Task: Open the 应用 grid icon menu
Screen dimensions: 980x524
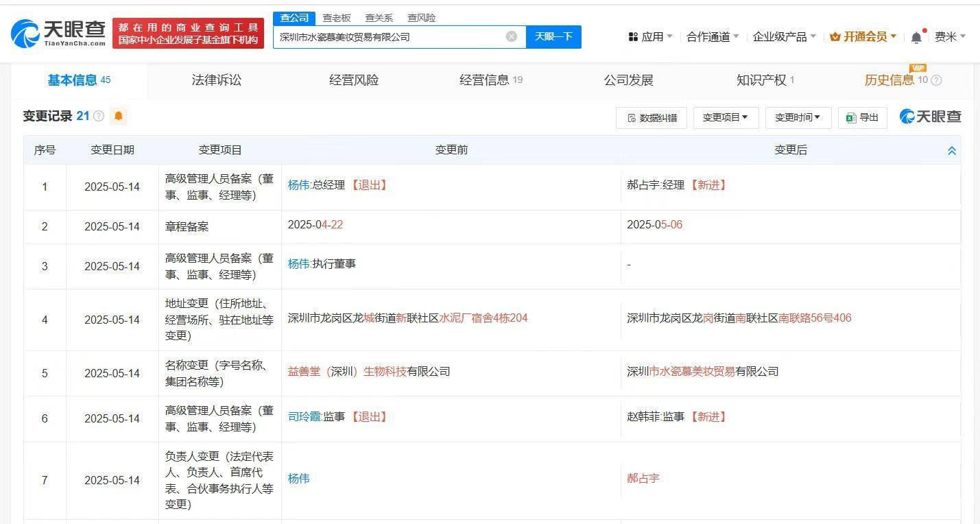Action: coord(633,36)
